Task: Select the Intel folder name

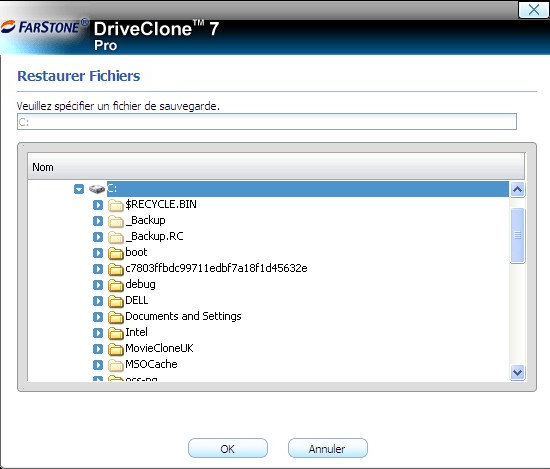Action: click(136, 332)
